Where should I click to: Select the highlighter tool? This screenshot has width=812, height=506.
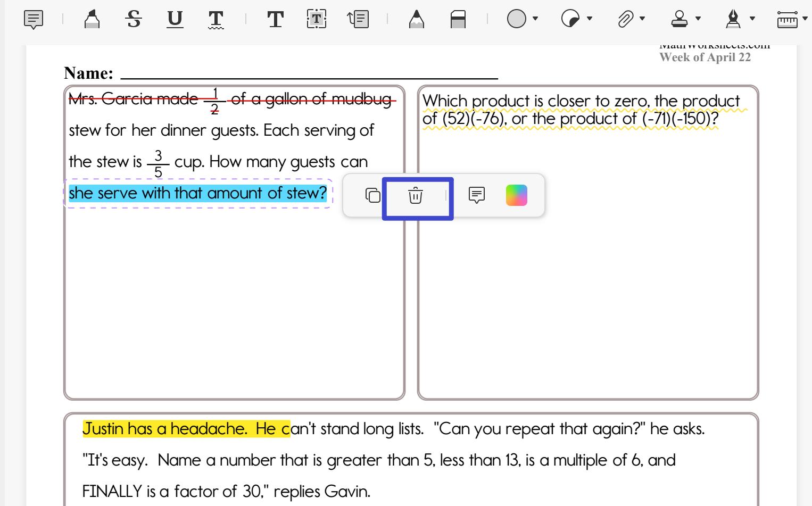[x=92, y=20]
